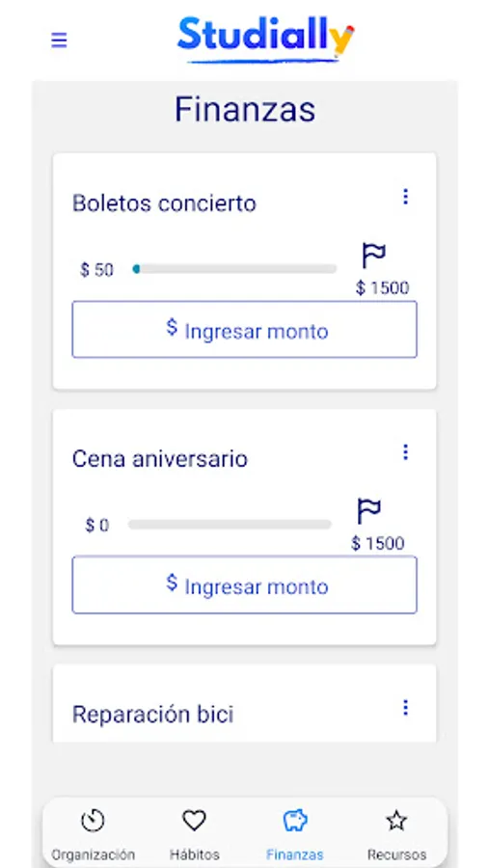Switch to the Organización tab label
This screenshot has height=868, width=488.
coord(93,854)
